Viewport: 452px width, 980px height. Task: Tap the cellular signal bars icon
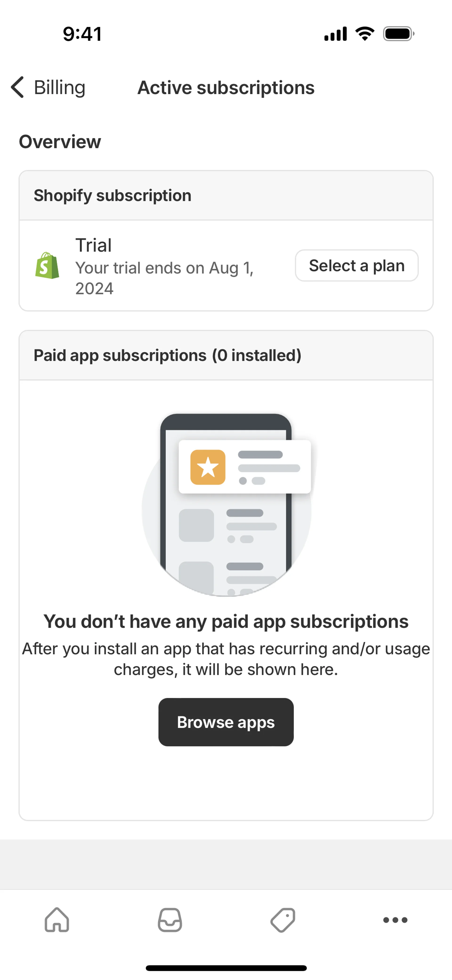pyautogui.click(x=335, y=34)
